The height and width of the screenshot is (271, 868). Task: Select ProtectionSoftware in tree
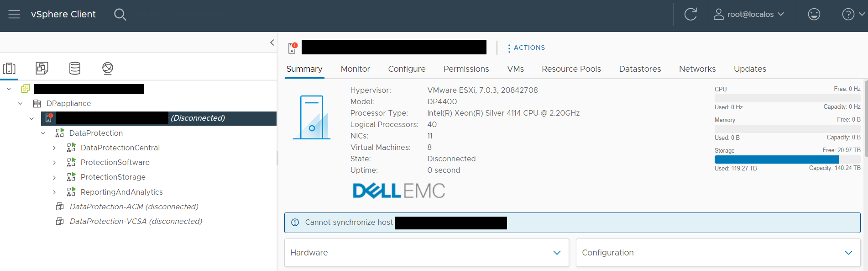[115, 163]
